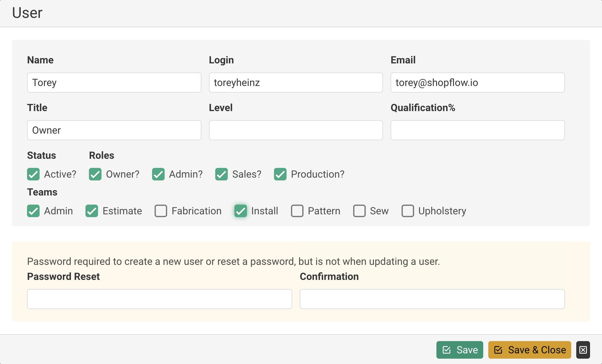Uncheck the Active? status checkbox

click(33, 174)
